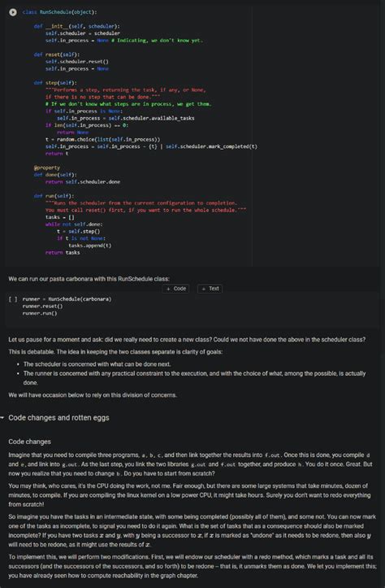Click the def reset(self) line

(57, 54)
